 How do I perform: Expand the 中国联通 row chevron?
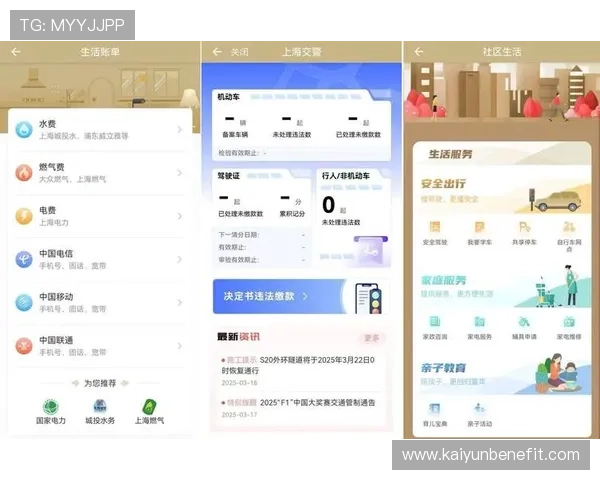coord(180,346)
